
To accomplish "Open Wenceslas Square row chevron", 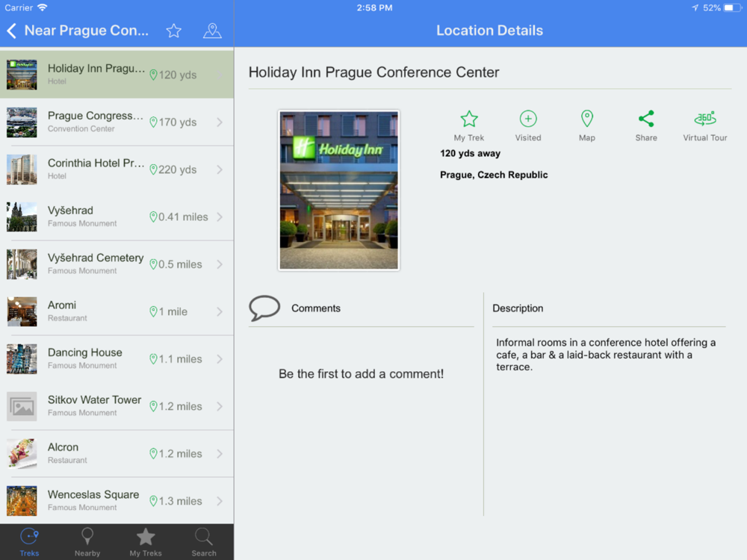I will (220, 502).
